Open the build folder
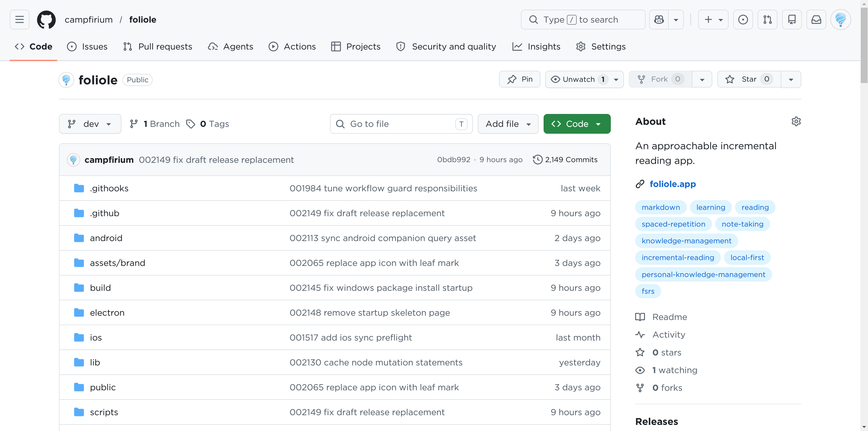 100,288
